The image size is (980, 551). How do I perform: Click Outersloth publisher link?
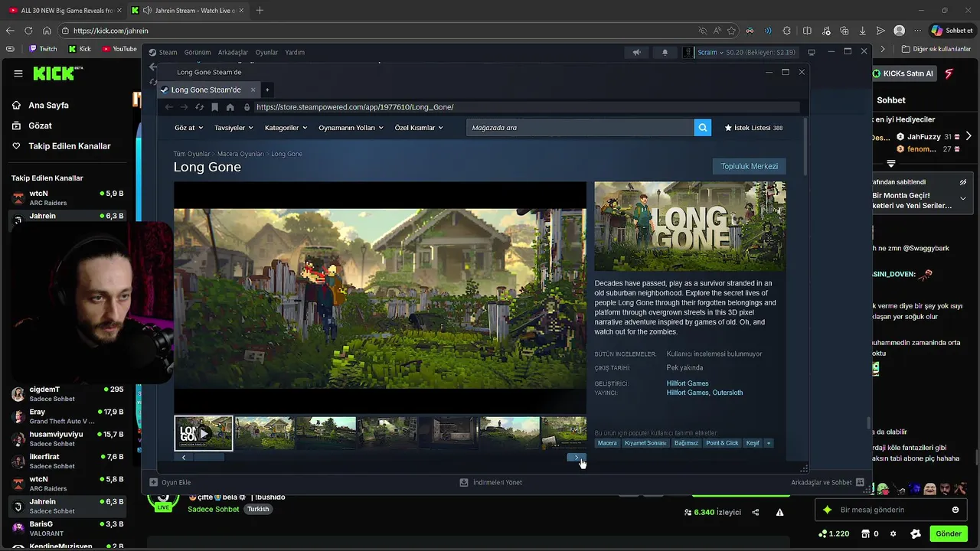tap(727, 393)
